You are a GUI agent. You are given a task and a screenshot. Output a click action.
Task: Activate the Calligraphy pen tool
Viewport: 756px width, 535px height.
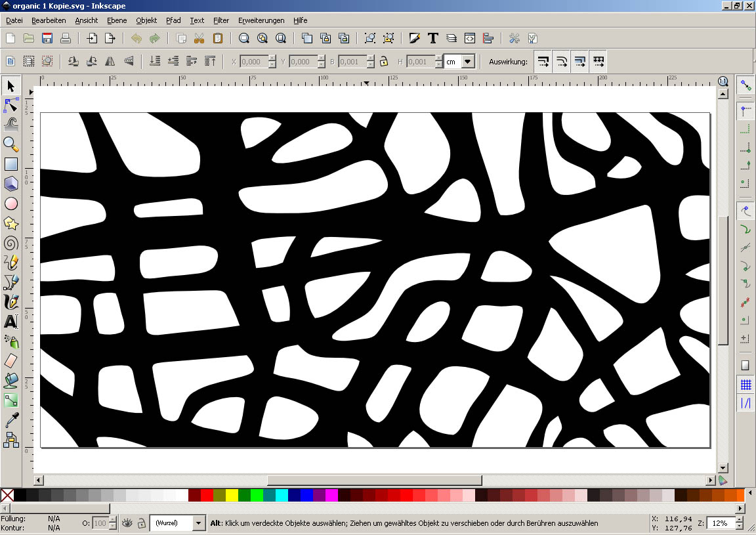coord(11,302)
